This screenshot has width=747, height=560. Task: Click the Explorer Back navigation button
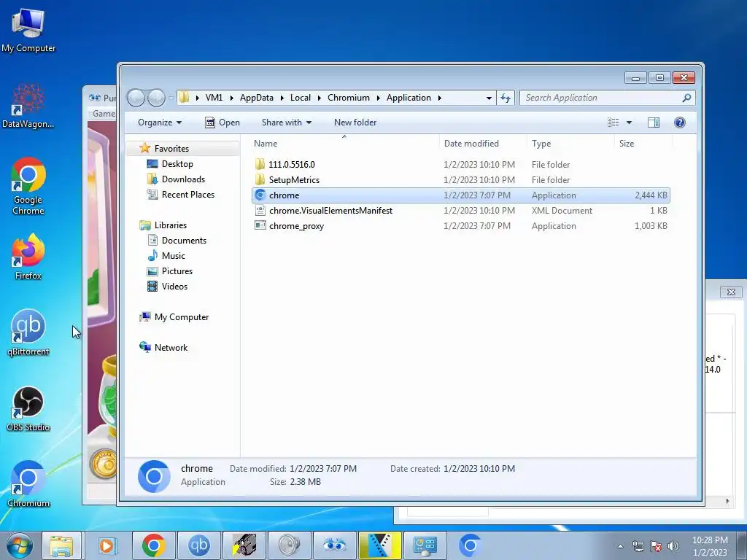136,98
